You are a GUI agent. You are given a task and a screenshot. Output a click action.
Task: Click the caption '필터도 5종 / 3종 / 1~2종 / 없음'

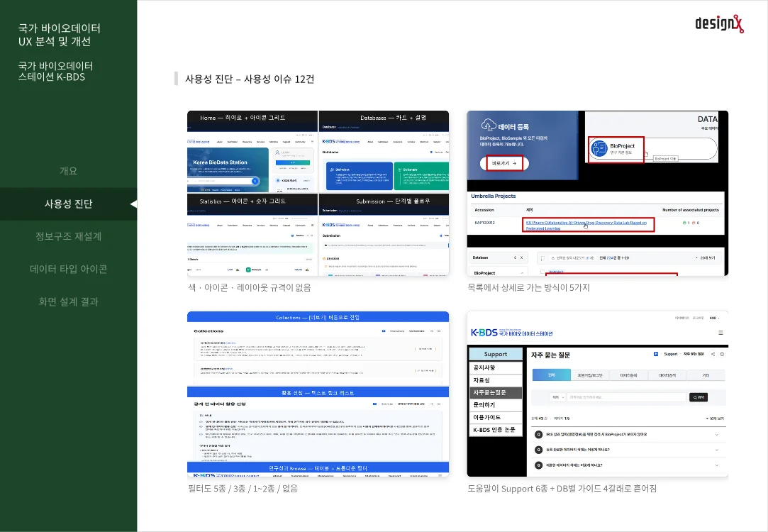(243, 489)
